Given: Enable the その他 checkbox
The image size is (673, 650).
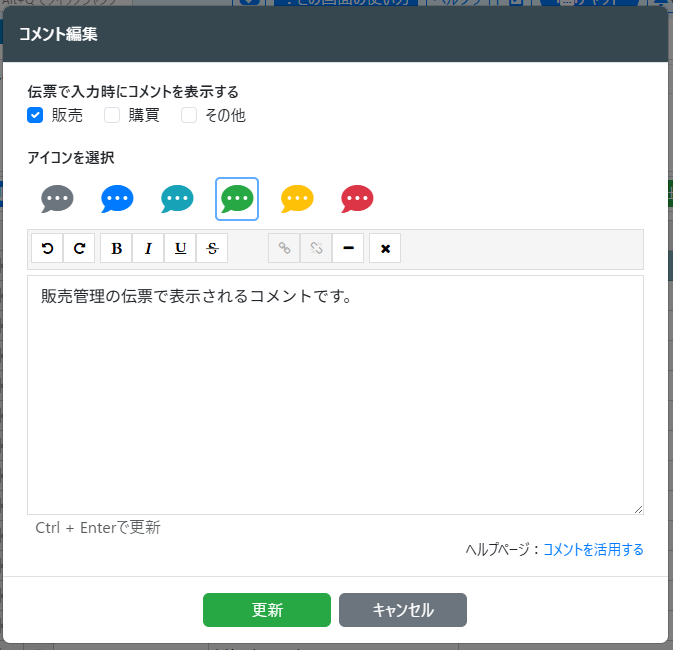Looking at the screenshot, I should [x=188, y=115].
